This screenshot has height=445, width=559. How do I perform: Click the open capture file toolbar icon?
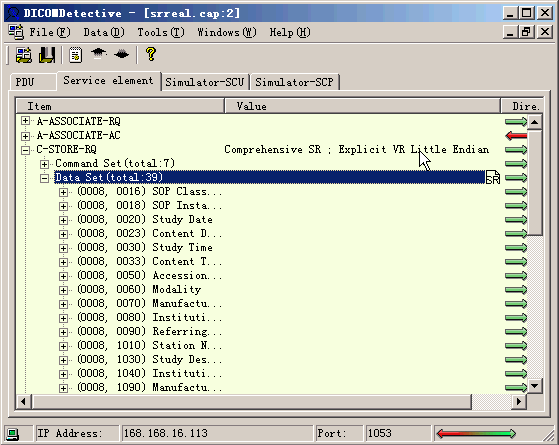(x=24, y=55)
